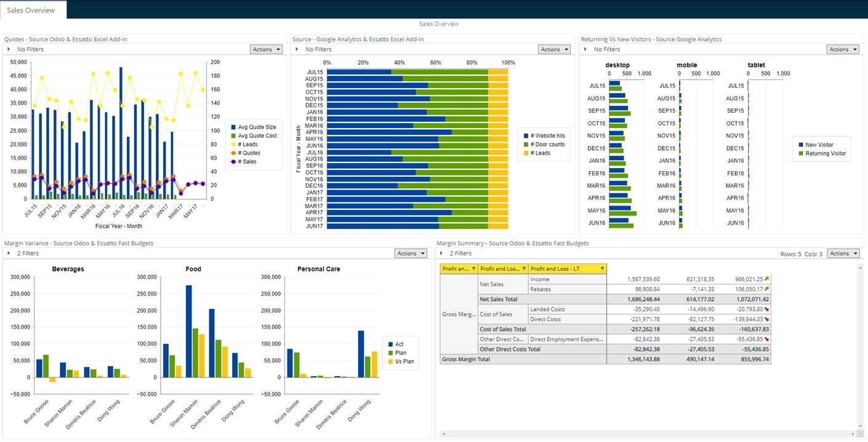Select the Direct Costs row label
The width and height of the screenshot is (868, 442).
point(568,319)
